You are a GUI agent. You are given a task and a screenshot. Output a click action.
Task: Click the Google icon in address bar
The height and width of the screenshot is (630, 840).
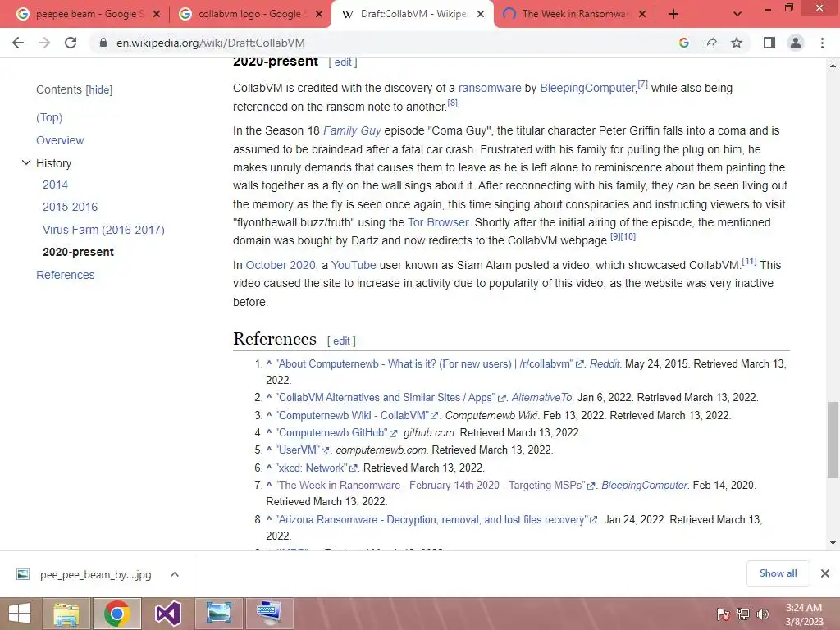[683, 43]
